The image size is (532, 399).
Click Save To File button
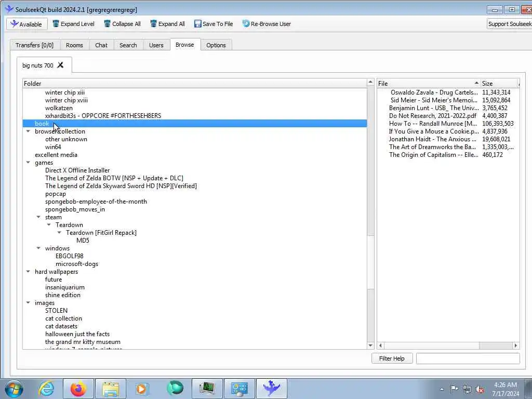(x=214, y=24)
